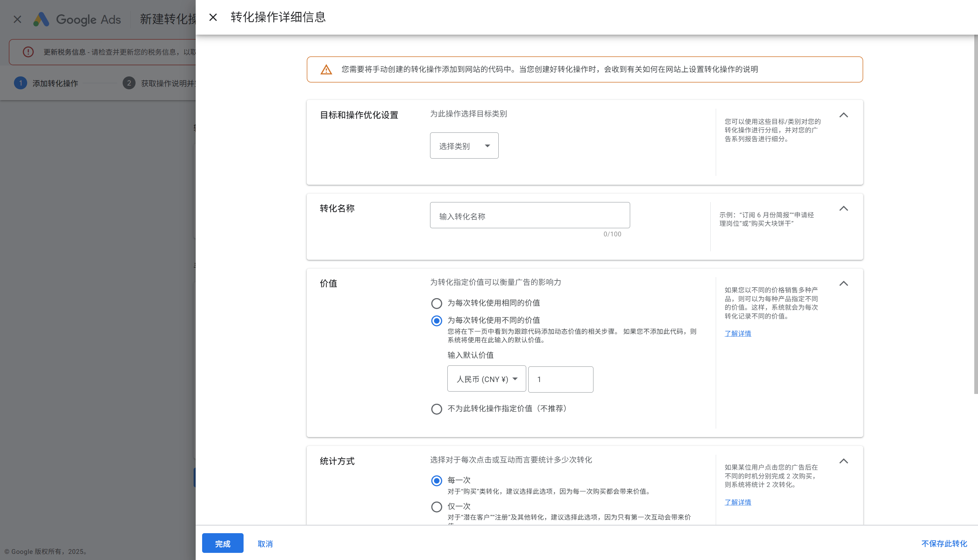Click 了解详情 link in 价值 section

click(x=737, y=333)
